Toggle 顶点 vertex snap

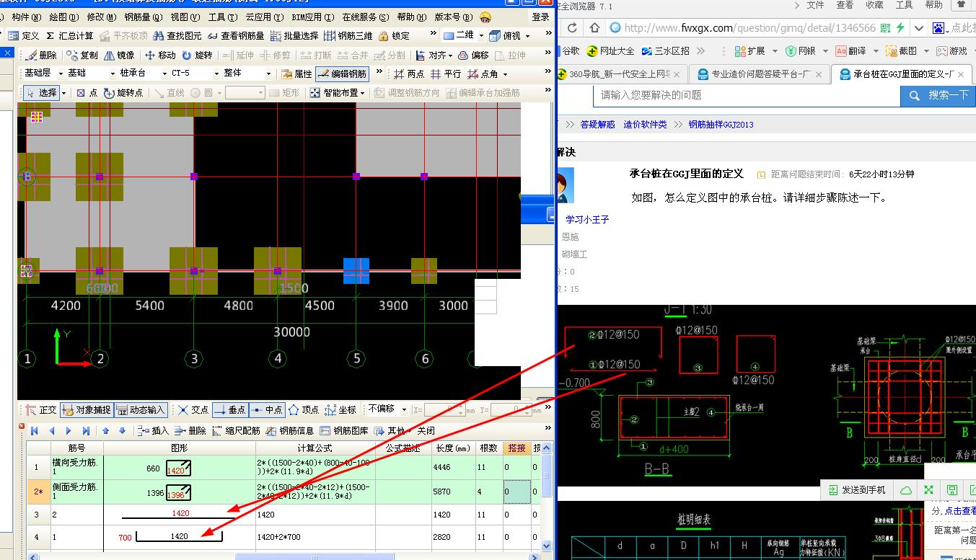[x=303, y=409]
